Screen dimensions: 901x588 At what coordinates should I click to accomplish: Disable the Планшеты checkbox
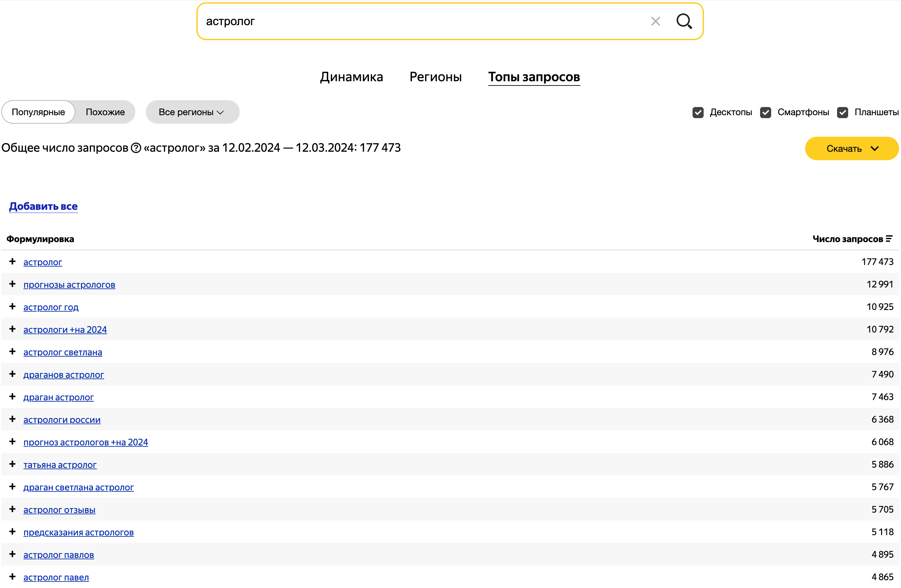pos(842,112)
